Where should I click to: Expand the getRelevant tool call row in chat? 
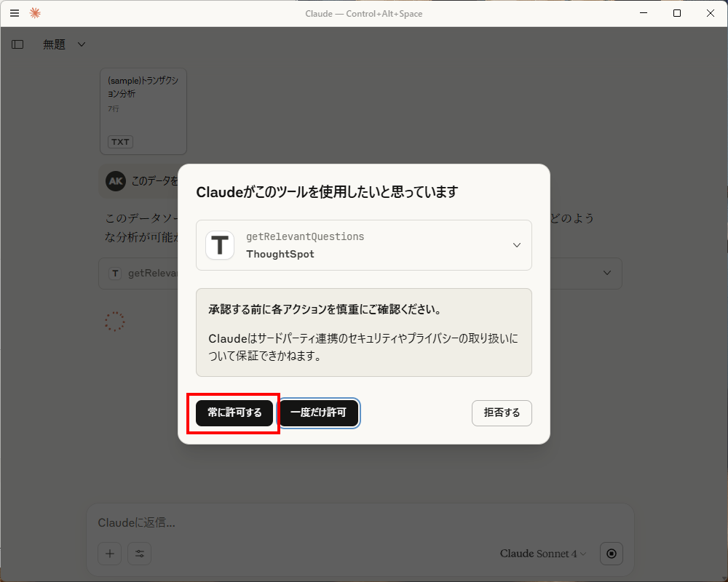[x=607, y=273]
